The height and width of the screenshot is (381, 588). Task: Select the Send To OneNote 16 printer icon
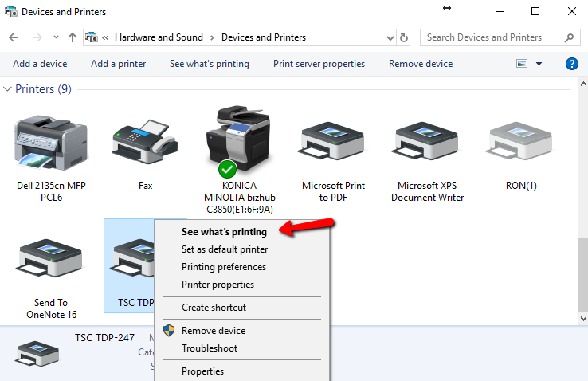coord(51,258)
